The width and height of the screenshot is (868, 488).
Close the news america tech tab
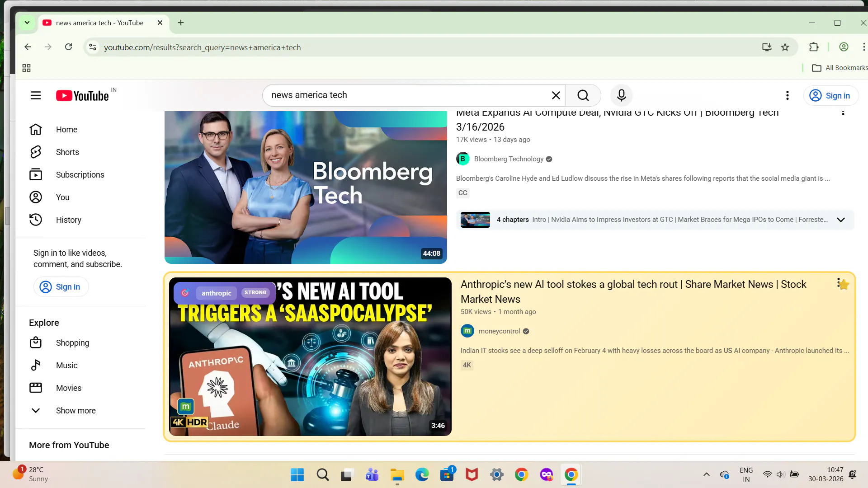(x=160, y=23)
